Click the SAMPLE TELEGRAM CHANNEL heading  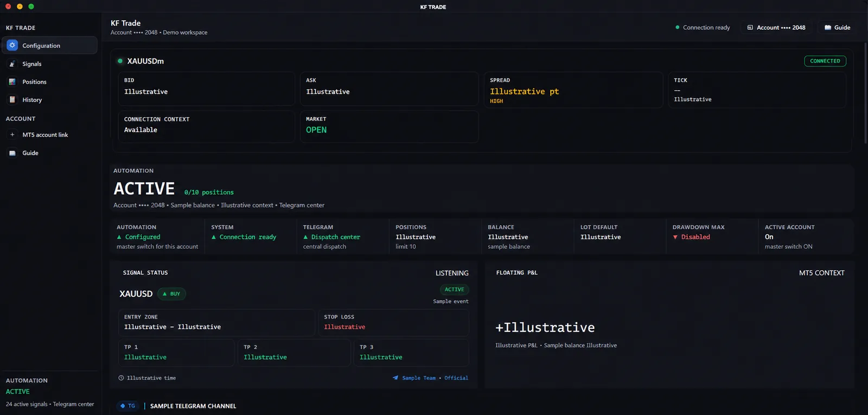[193, 406]
